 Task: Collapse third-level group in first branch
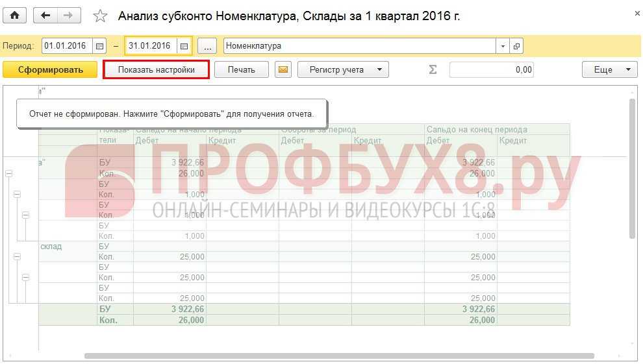click(25, 215)
